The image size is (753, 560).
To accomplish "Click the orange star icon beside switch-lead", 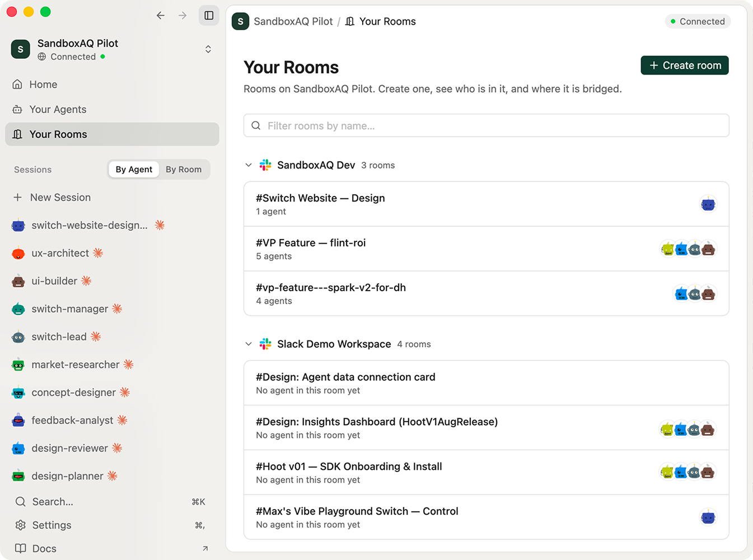I will 96,337.
